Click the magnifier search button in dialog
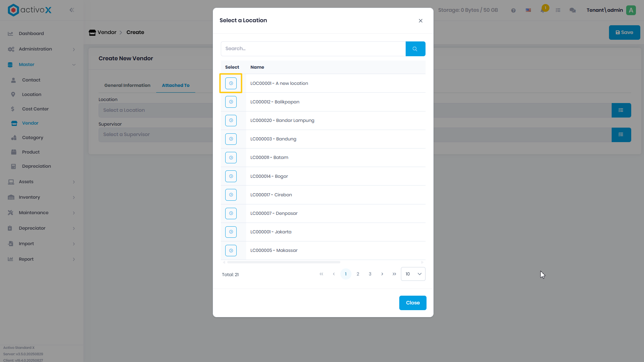Viewport: 644px width, 362px height. click(415, 49)
